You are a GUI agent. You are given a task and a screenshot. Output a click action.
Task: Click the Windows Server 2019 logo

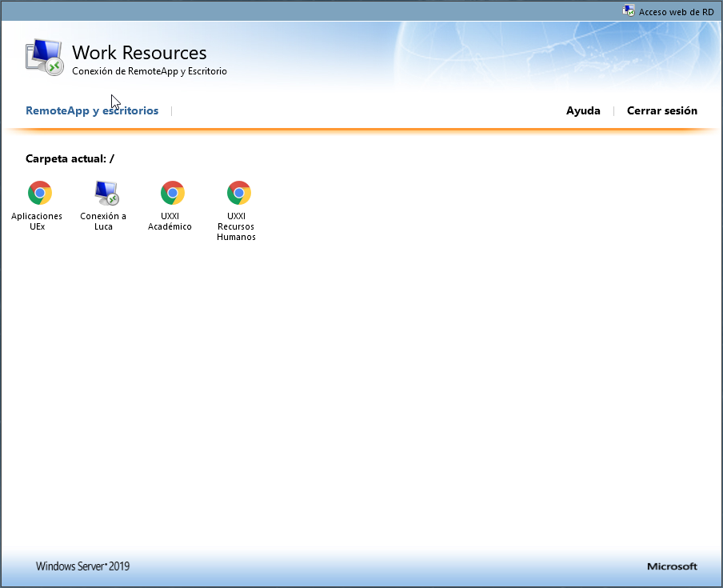[x=82, y=566]
